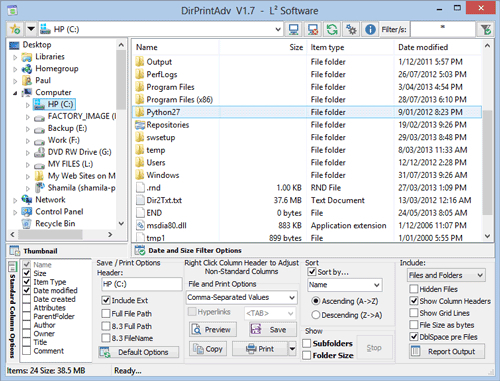Enable the Full File Path checkbox
The image size is (500, 381).
[x=106, y=314]
